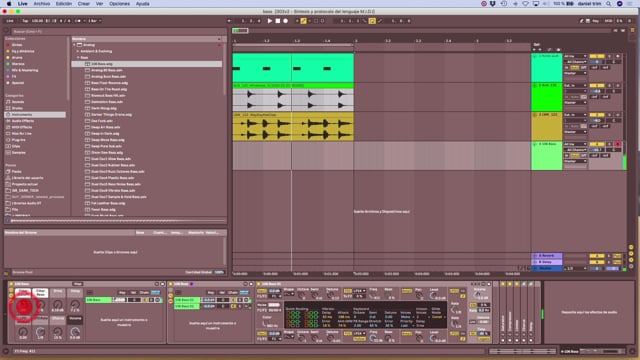Click the Tap tempo button
The height and width of the screenshot is (360, 640).
point(25,21)
